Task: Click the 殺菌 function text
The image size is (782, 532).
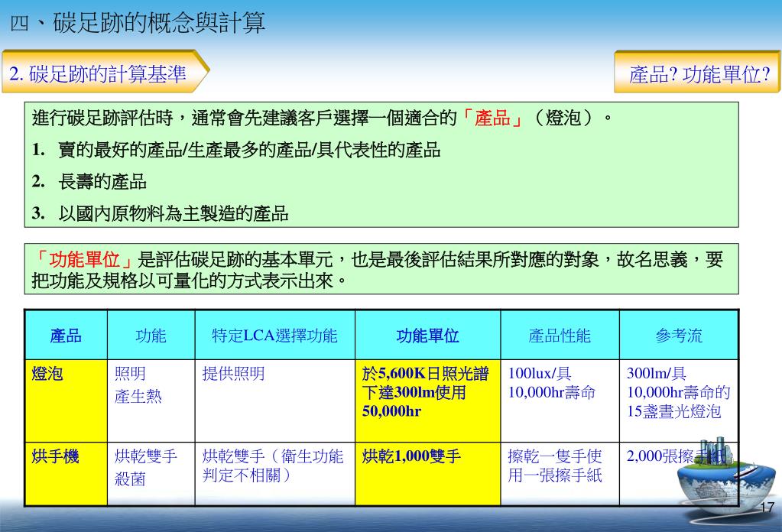Action: (130, 478)
